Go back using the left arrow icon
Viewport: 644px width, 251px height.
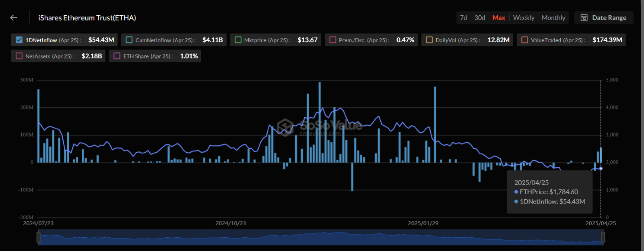pyautogui.click(x=14, y=18)
